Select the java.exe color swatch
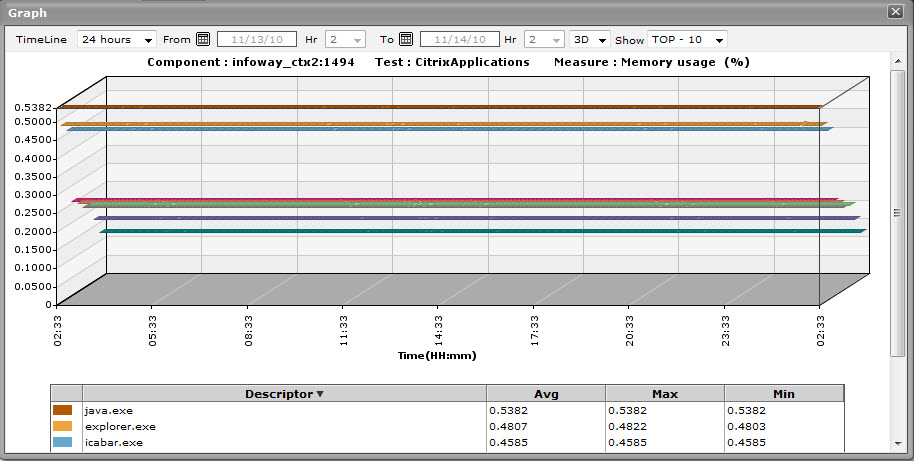914x461 pixels. [x=62, y=410]
